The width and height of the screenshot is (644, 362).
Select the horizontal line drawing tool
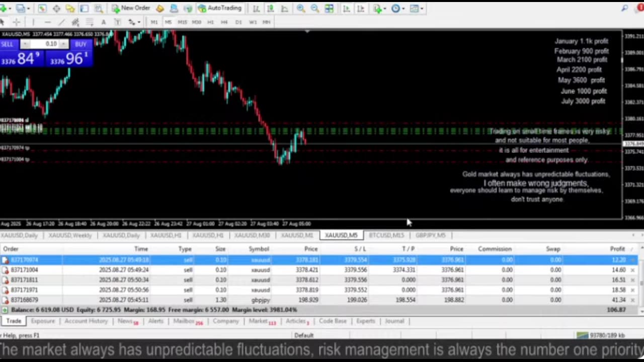click(47, 22)
